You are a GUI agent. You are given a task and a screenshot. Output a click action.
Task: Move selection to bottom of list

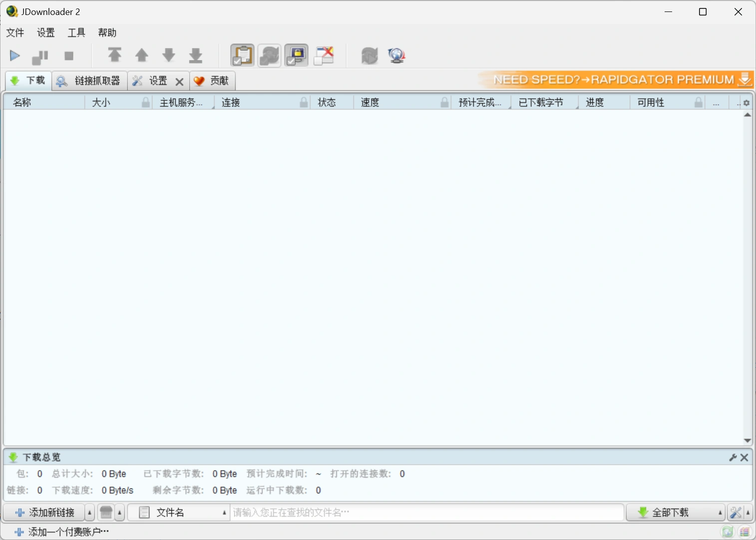pos(196,55)
